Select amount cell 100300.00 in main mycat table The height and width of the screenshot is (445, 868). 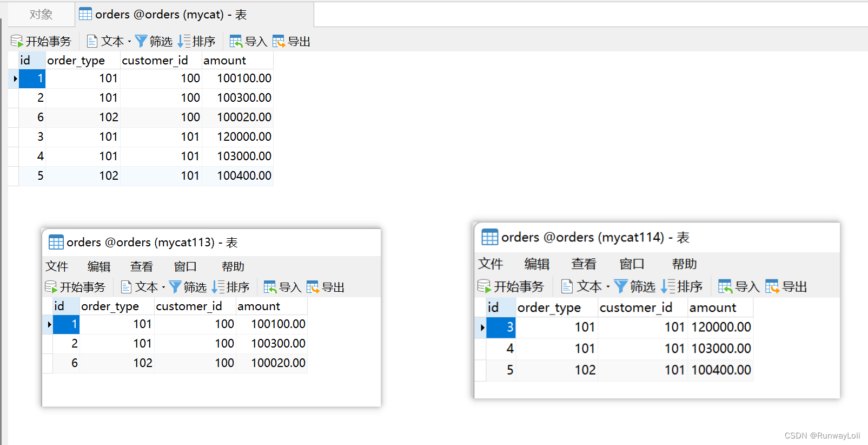tap(238, 98)
